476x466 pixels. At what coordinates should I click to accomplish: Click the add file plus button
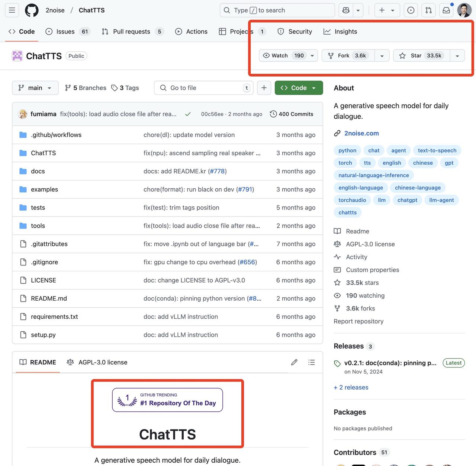(264, 88)
